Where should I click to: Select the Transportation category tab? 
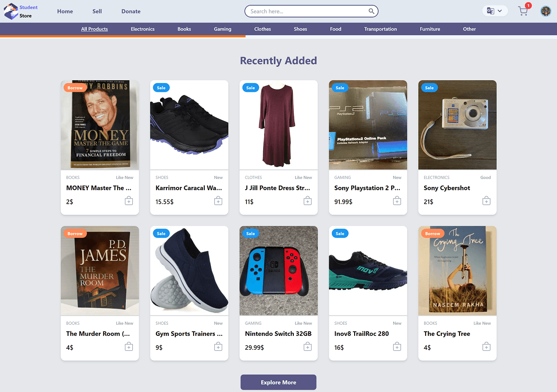[381, 29]
